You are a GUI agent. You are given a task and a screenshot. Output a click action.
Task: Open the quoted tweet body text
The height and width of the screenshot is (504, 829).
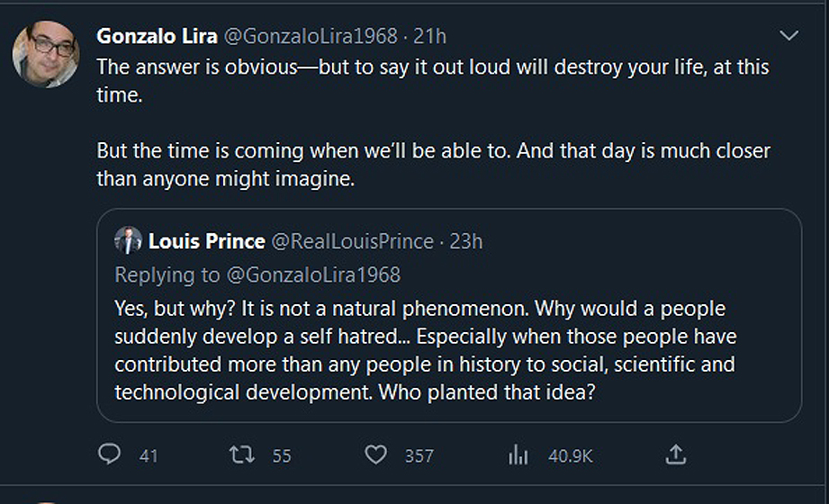coord(425,351)
